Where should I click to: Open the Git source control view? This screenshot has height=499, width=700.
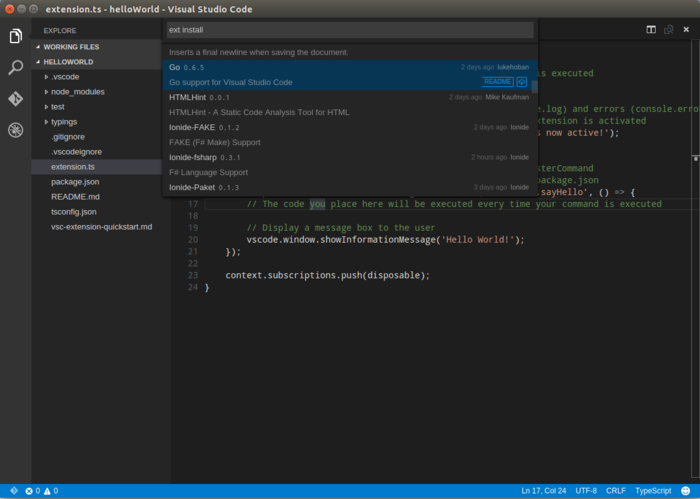pyautogui.click(x=15, y=99)
